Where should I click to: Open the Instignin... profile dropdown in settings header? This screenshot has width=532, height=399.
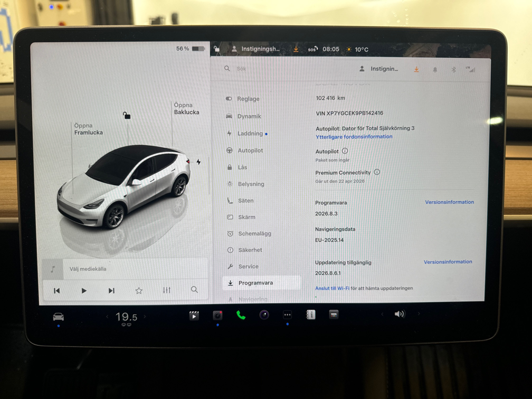379,69
